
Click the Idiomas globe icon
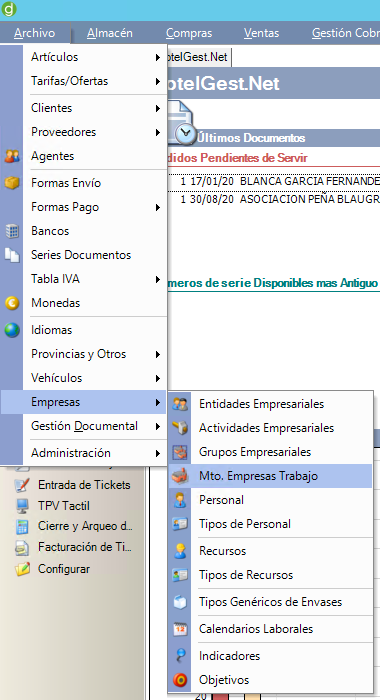click(x=12, y=330)
